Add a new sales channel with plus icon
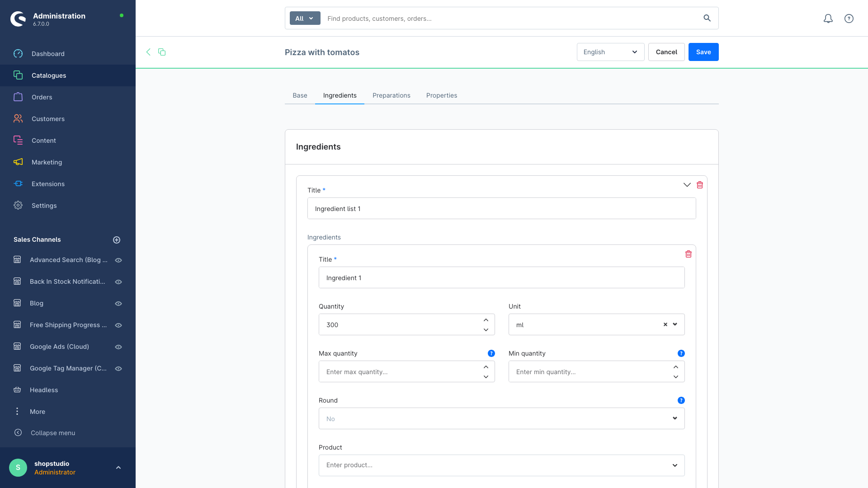Viewport: 868px width, 488px height. 117,240
